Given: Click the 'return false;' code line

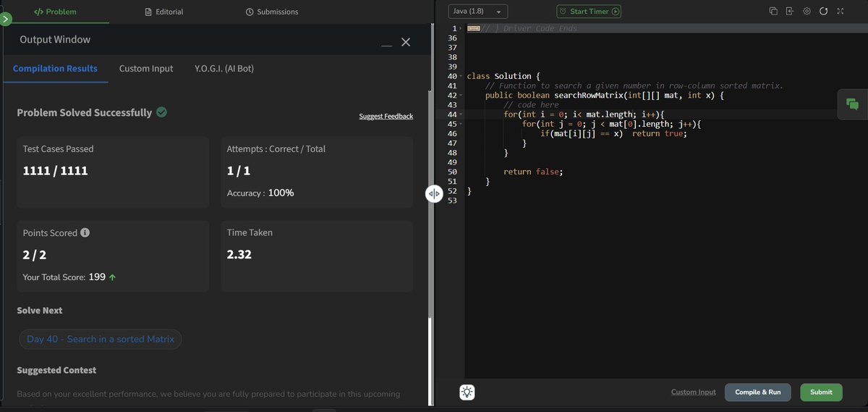Looking at the screenshot, I should click(532, 172).
